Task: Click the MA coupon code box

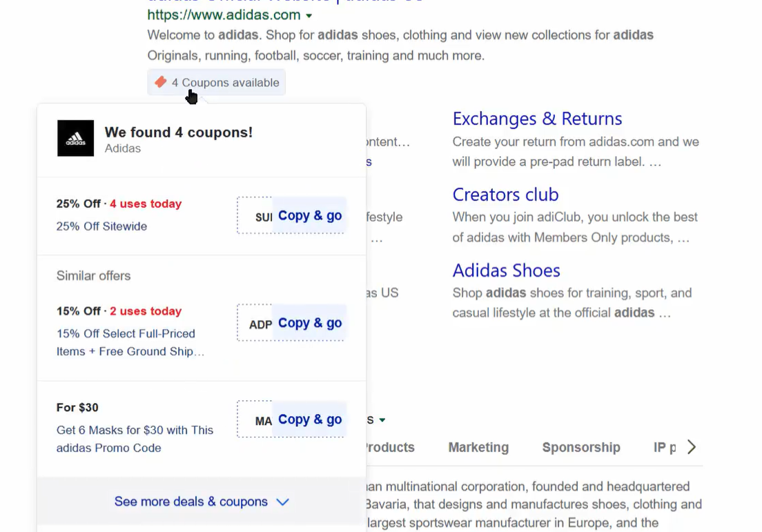Action: tap(255, 419)
